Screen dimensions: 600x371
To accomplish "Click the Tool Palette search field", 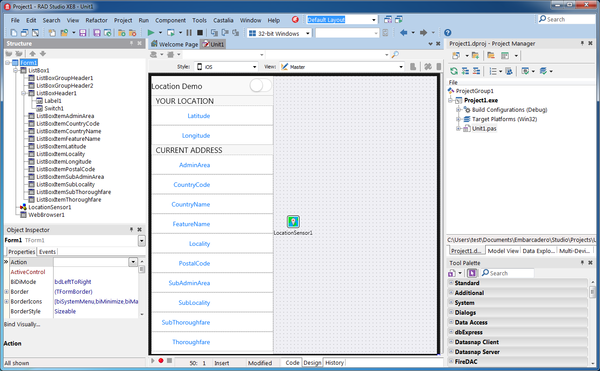I will point(508,273).
